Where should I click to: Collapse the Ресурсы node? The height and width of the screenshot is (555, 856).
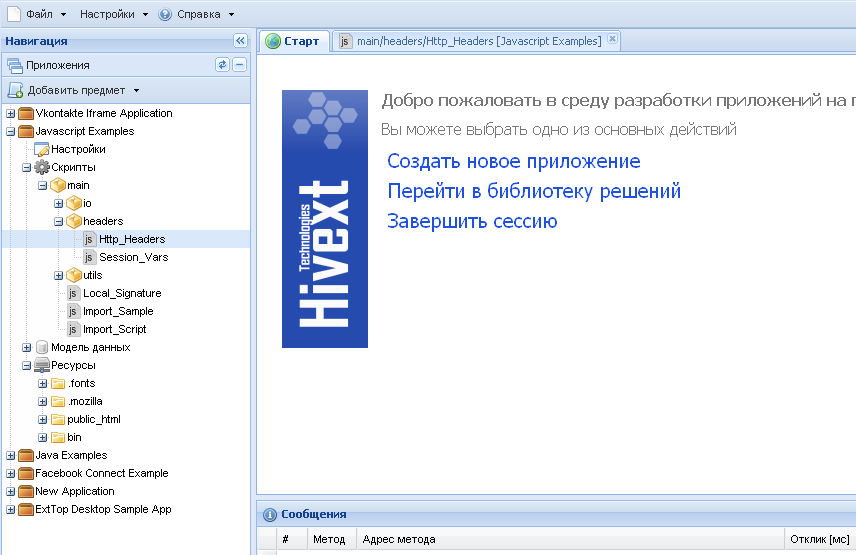[x=26, y=366]
